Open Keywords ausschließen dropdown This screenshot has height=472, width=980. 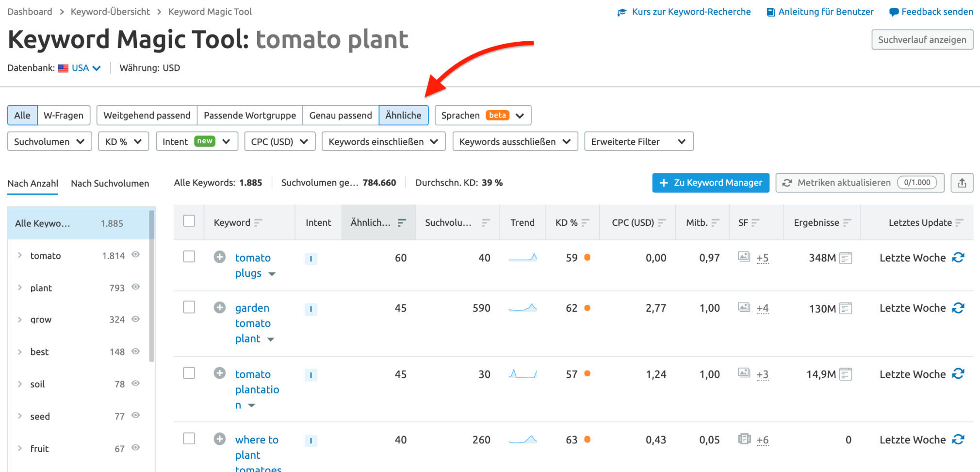[x=515, y=141]
